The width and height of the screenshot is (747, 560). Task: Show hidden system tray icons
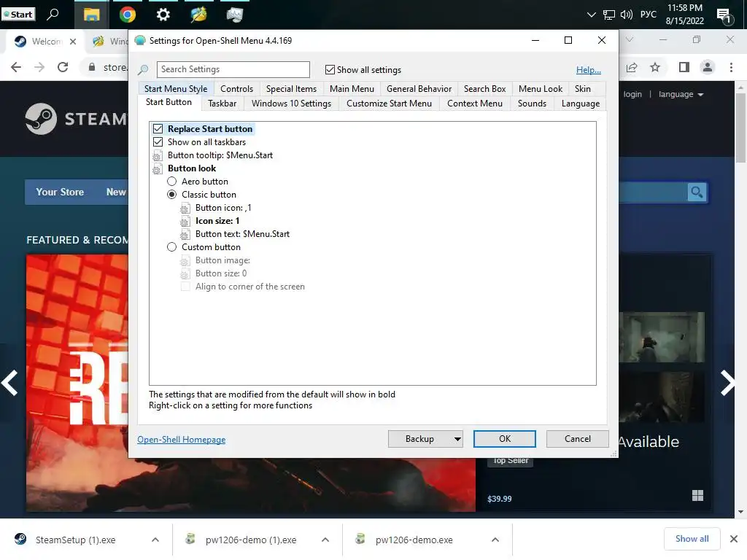coord(591,15)
